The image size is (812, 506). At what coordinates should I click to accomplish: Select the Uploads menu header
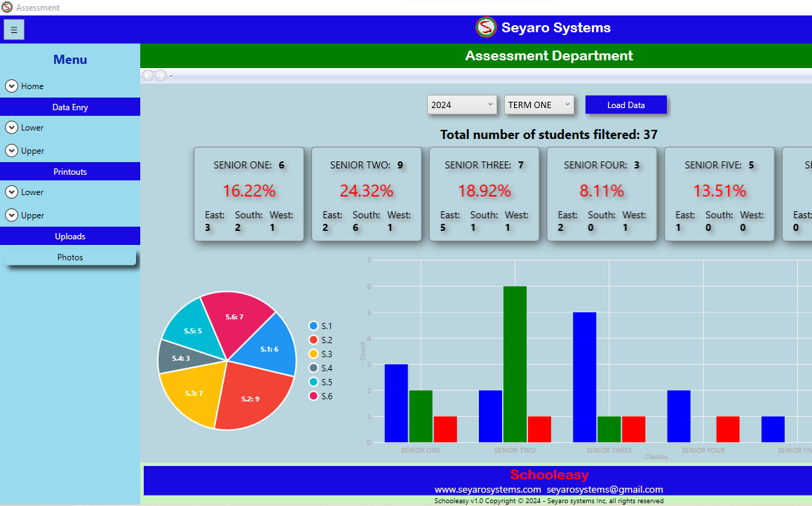point(70,236)
